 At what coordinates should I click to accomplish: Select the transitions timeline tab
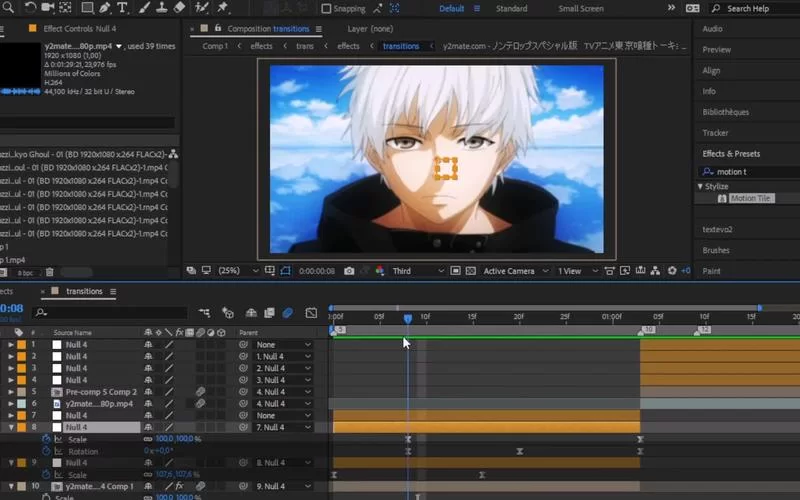coord(84,291)
